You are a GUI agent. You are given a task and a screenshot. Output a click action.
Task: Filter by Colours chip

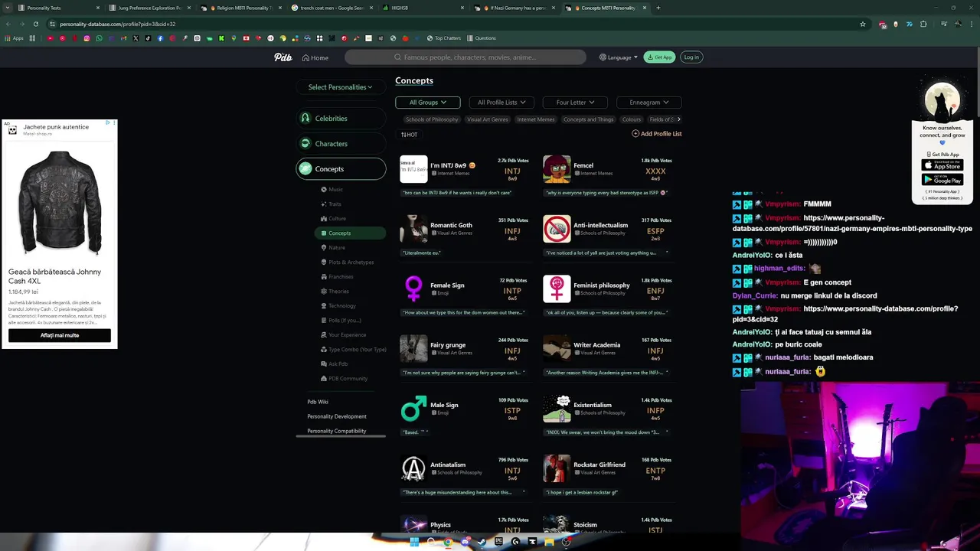[x=632, y=119]
